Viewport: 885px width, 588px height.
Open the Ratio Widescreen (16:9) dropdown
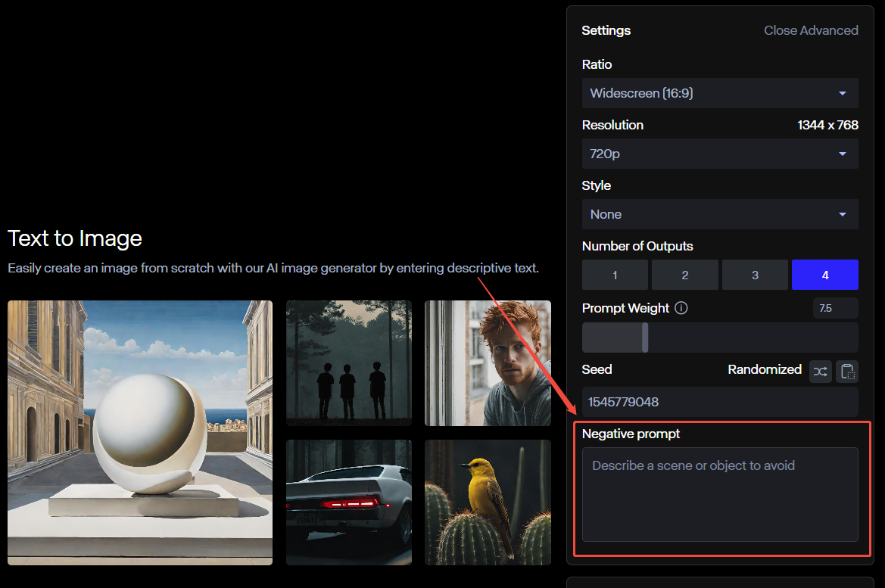pyautogui.click(x=720, y=93)
